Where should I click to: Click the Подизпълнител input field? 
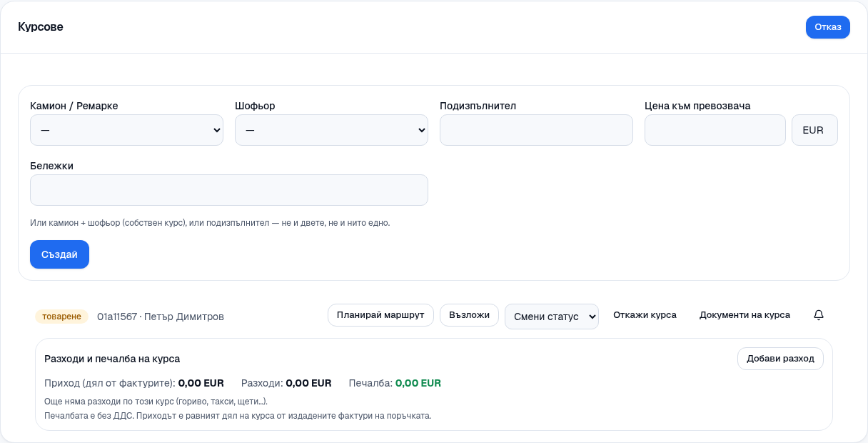point(536,130)
